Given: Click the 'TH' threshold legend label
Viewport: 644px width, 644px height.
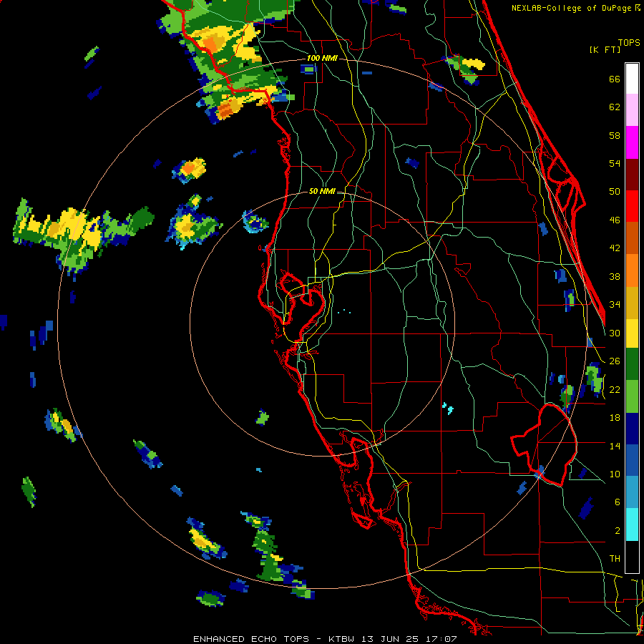Looking at the screenshot, I should pyautogui.click(x=615, y=559).
